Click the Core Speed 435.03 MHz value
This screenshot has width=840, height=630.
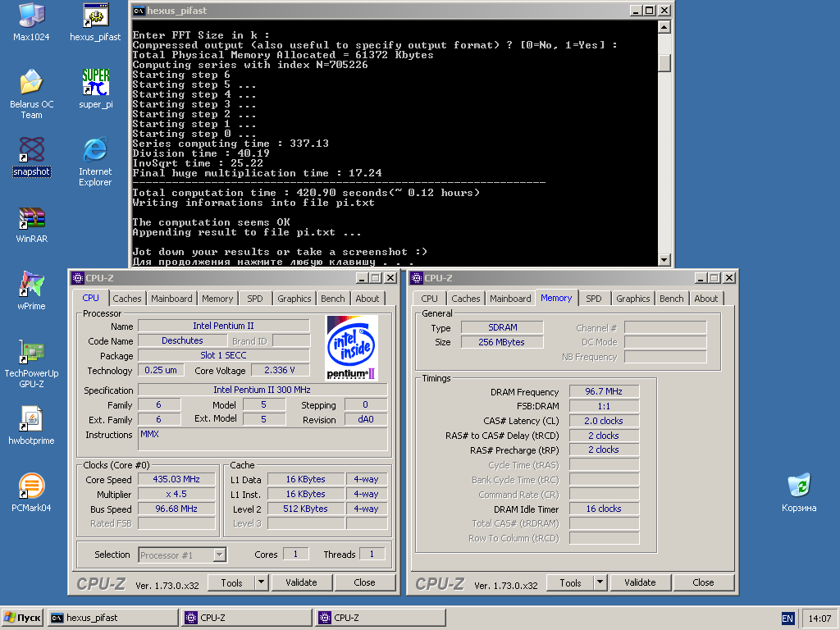tap(176, 479)
